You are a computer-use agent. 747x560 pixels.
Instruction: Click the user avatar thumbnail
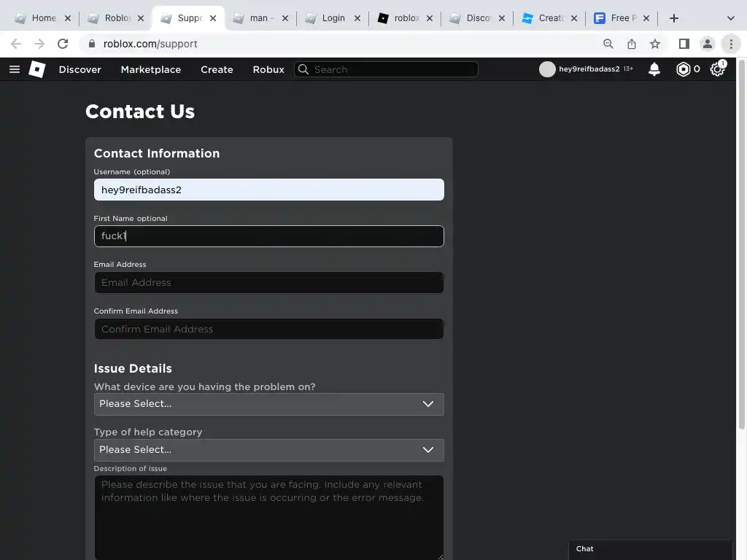pyautogui.click(x=547, y=69)
